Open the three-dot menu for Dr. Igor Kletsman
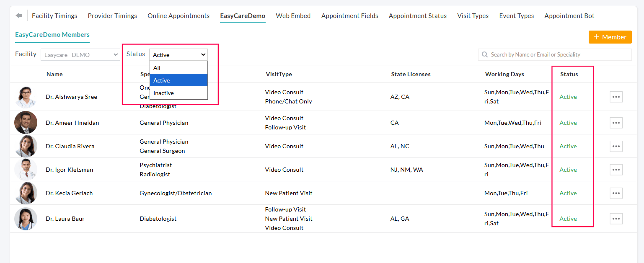Image resolution: width=644 pixels, height=263 pixels. [x=616, y=170]
